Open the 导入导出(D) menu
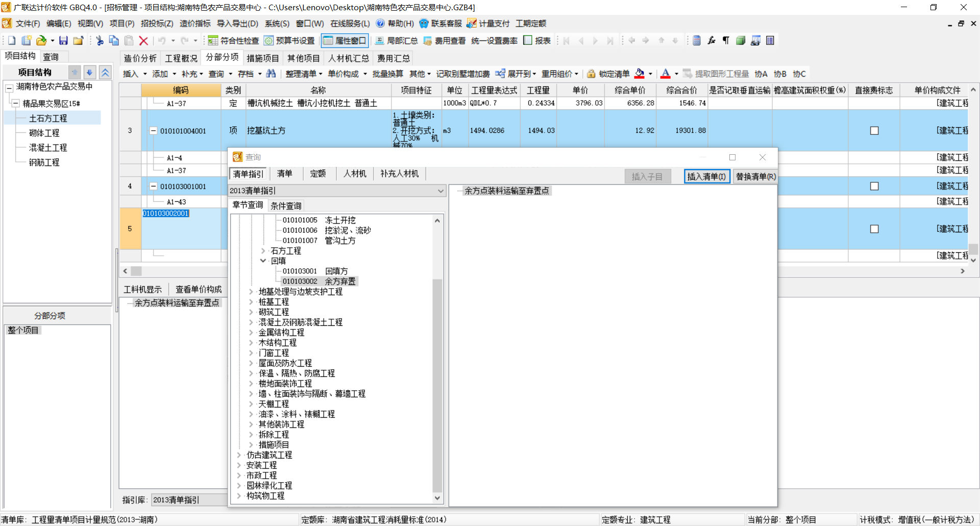 point(237,23)
